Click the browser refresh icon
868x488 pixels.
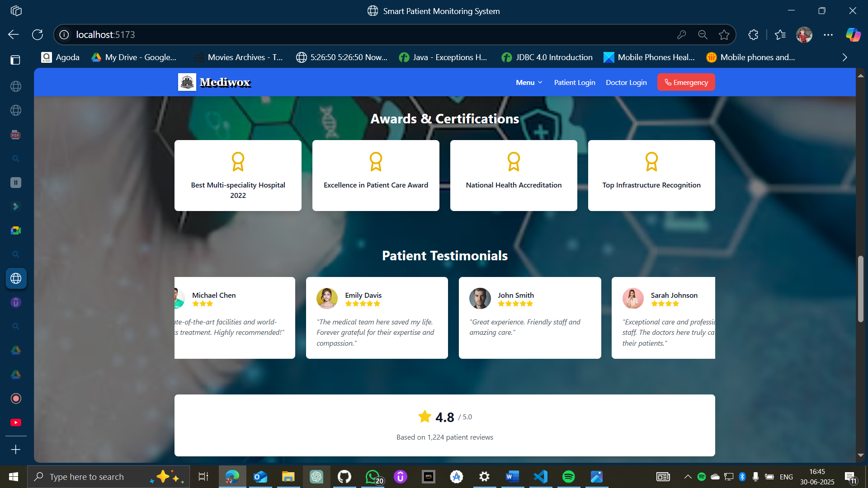tap(38, 35)
